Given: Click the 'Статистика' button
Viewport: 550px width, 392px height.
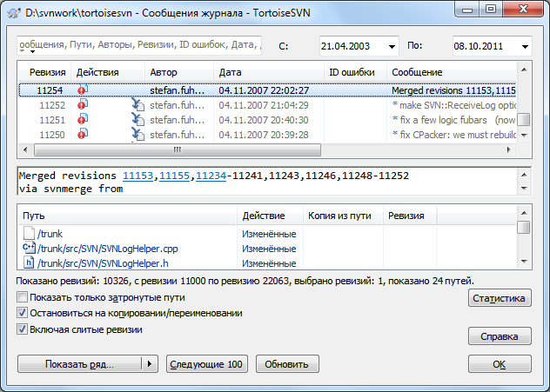Looking at the screenshot, I should (500, 298).
